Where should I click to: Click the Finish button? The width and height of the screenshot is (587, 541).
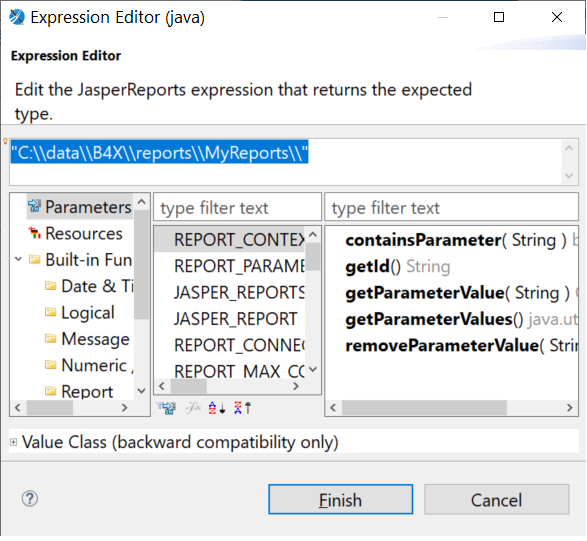pos(340,499)
